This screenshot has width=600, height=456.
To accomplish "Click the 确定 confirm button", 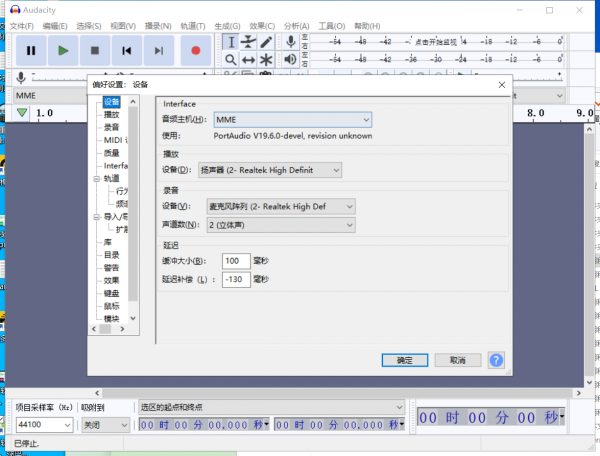I will coord(405,360).
